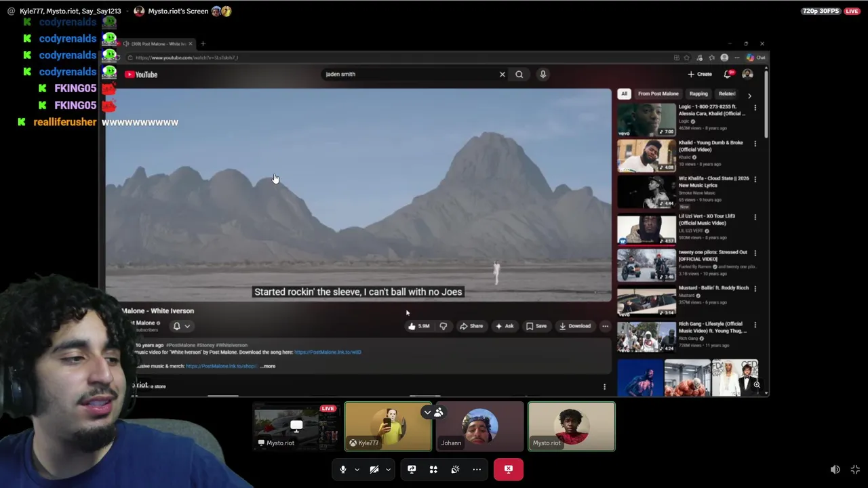The height and width of the screenshot is (488, 868).
Task: Dislike the White Iverson video
Action: click(443, 326)
